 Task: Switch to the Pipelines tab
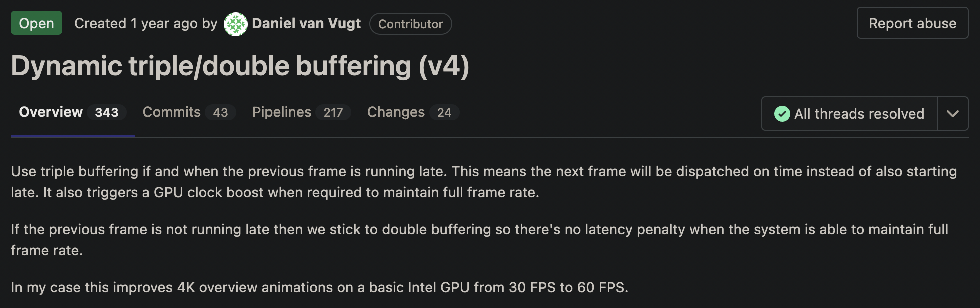coord(281,112)
